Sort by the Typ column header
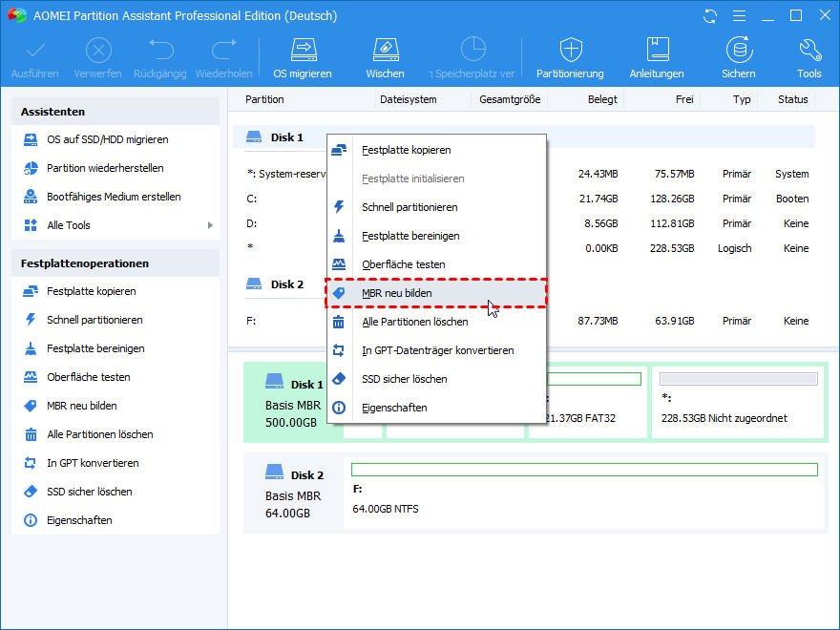This screenshot has width=840, height=630. [x=742, y=99]
